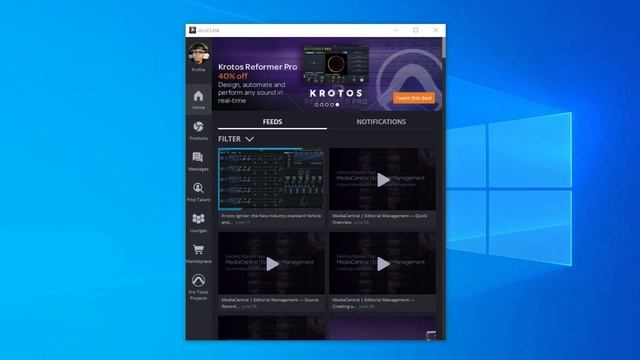The width and height of the screenshot is (640, 360).
Task: Click the Avid Link title bar logo
Action: pos(192,30)
